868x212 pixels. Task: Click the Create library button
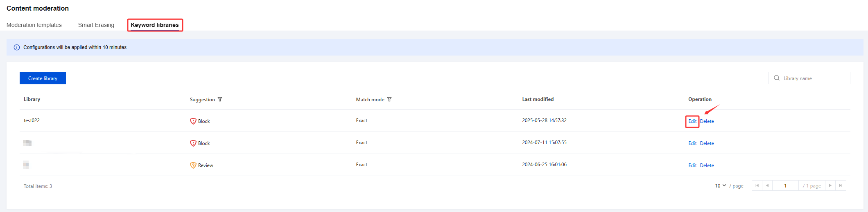coord(43,78)
